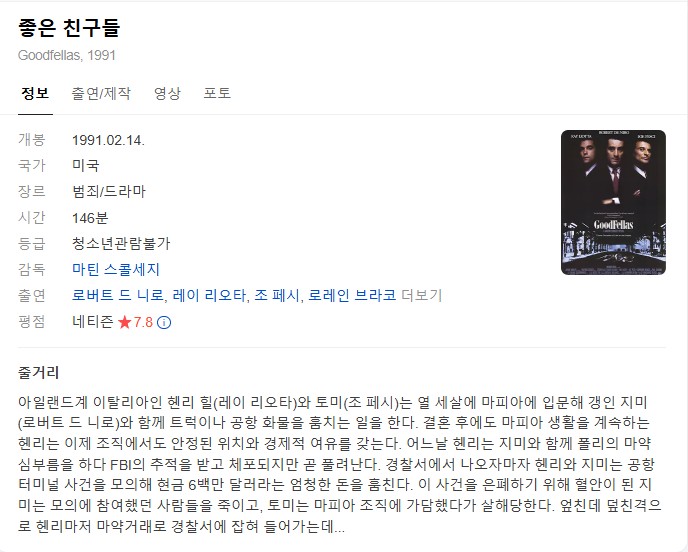Click actor 조 페시 link
The height and width of the screenshot is (552, 688).
(277, 295)
